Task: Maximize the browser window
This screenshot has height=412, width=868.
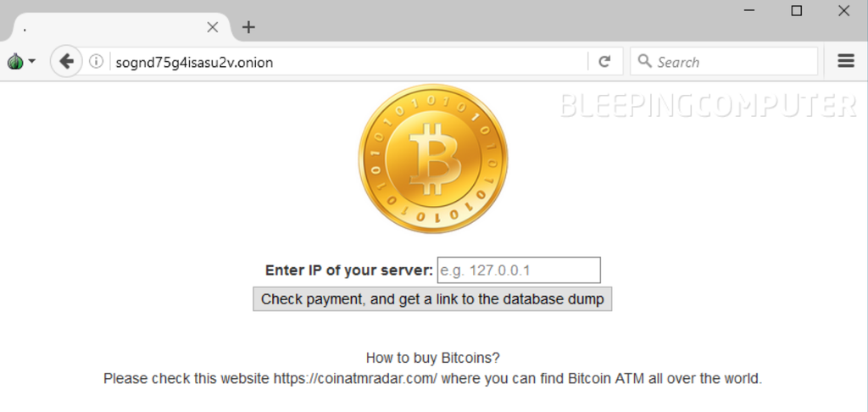Action: [797, 11]
